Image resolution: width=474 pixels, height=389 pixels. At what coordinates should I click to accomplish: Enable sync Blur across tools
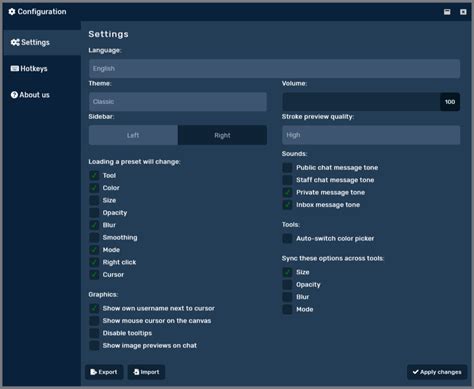(x=287, y=297)
